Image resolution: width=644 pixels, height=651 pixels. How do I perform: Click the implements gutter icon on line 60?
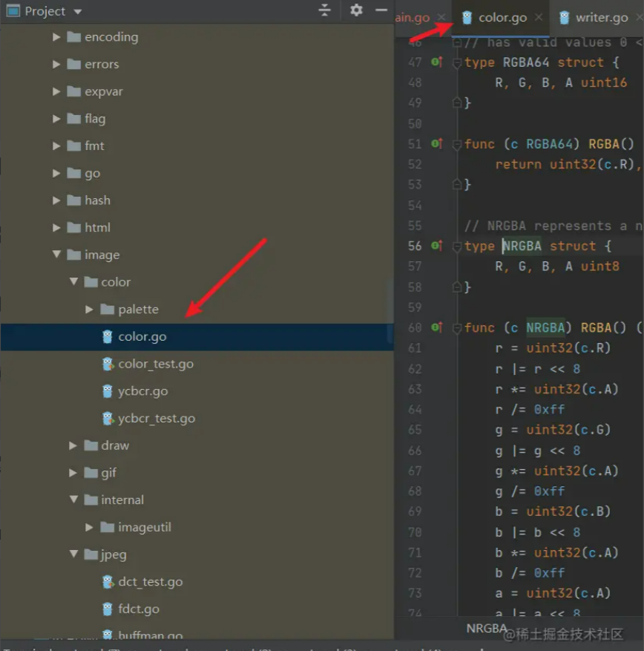point(437,327)
